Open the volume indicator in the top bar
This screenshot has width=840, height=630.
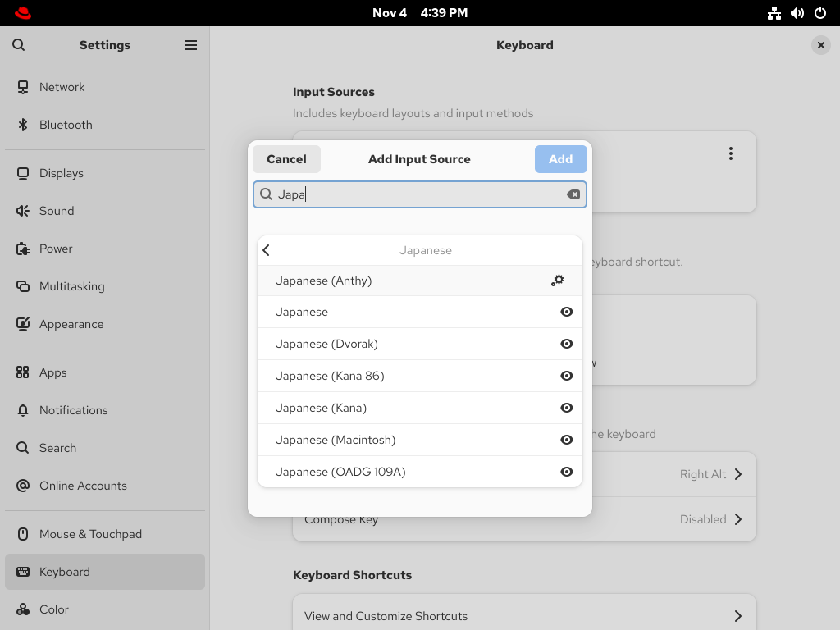[x=797, y=13]
